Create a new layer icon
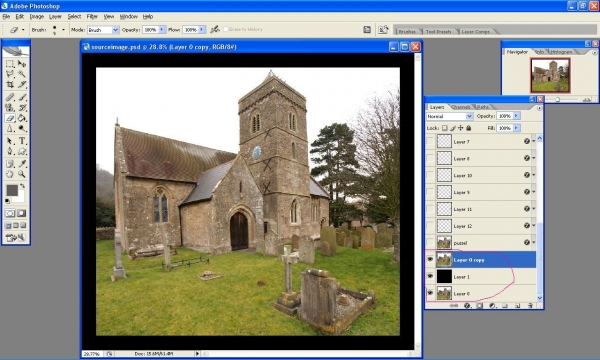600x360 pixels. [x=517, y=305]
